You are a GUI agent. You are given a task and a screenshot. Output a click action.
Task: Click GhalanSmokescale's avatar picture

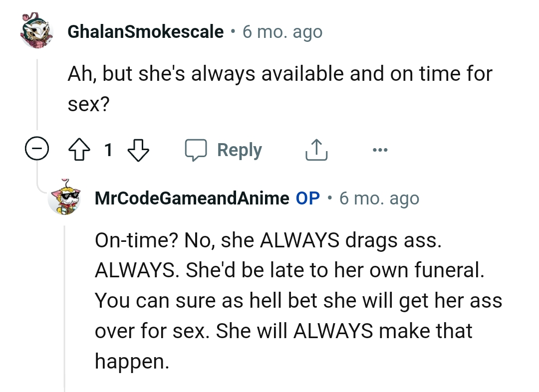click(x=36, y=31)
